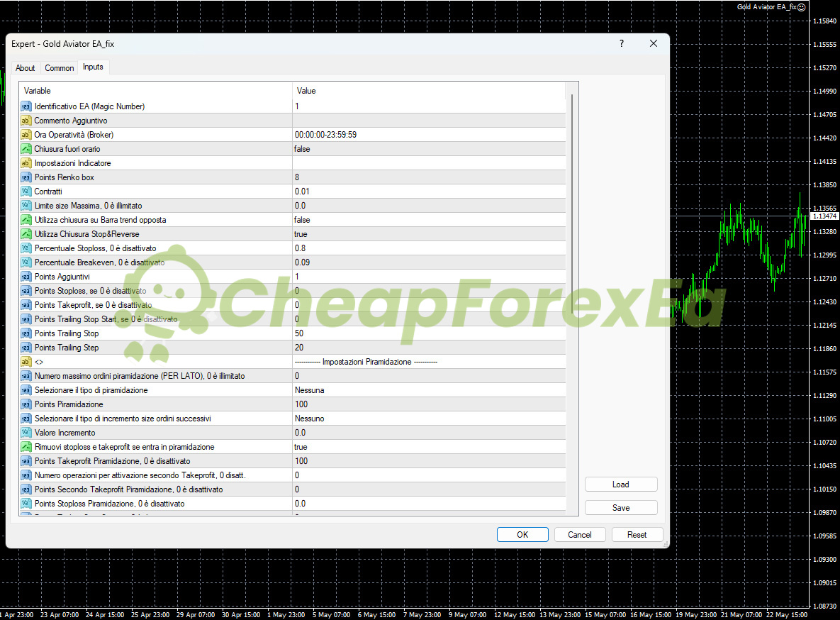This screenshot has height=620, width=840.
Task: Click the Gold Aviator EA_fix smiley icon on chart
Action: pos(802,7)
